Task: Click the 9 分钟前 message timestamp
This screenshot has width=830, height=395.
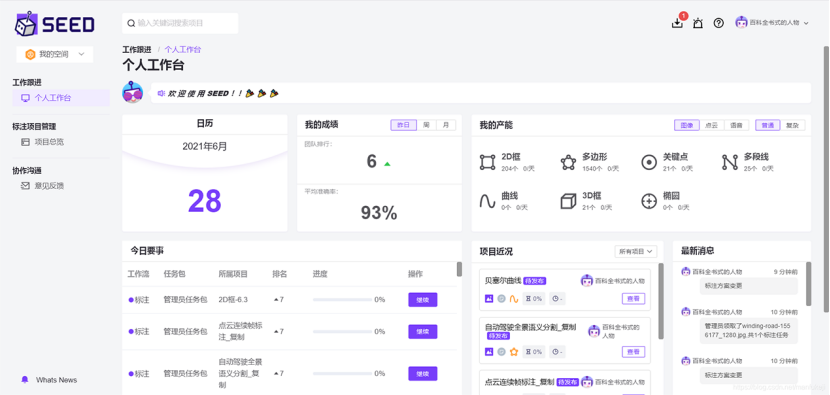Action: click(786, 272)
